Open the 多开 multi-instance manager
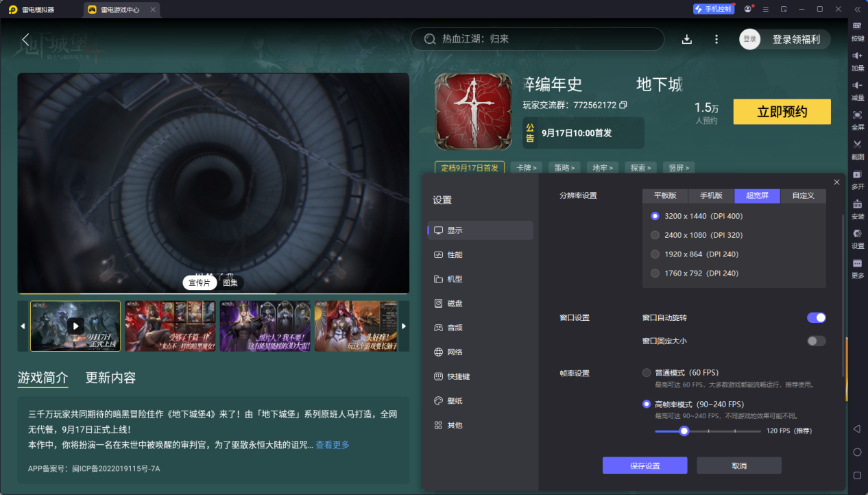868x495 pixels. pos(857,178)
